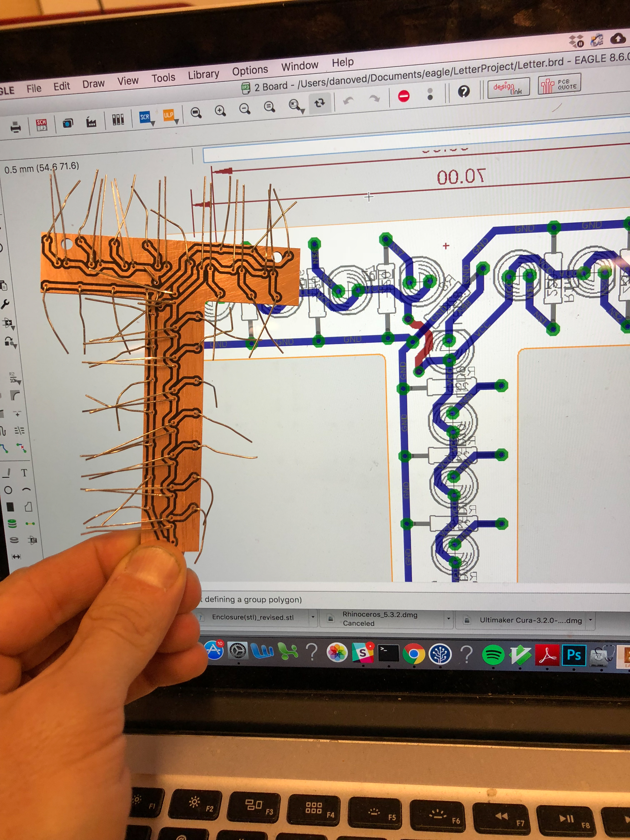Screen dimensions: 630x840
Task: Select the Polygon drawing tool
Action: (29, 507)
